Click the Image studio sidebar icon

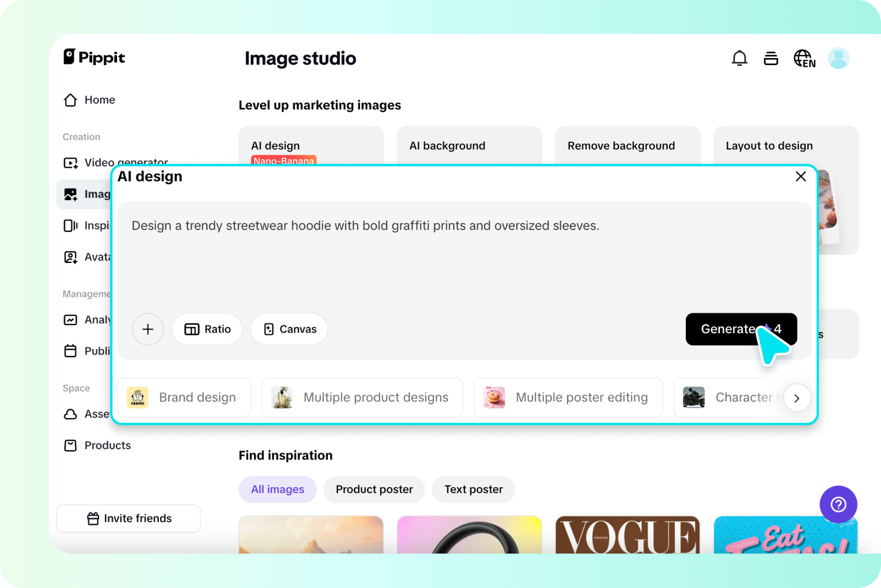pyautogui.click(x=70, y=194)
